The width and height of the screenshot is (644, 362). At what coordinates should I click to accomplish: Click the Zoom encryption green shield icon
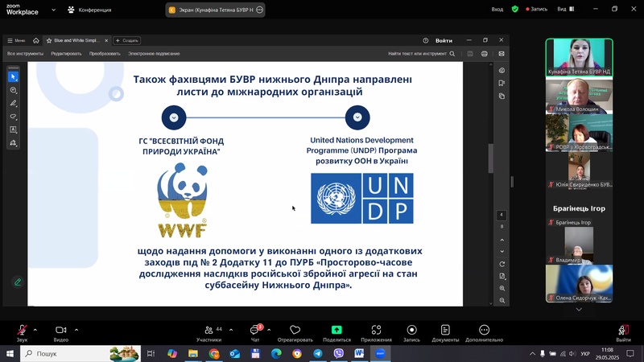pyautogui.click(x=515, y=9)
